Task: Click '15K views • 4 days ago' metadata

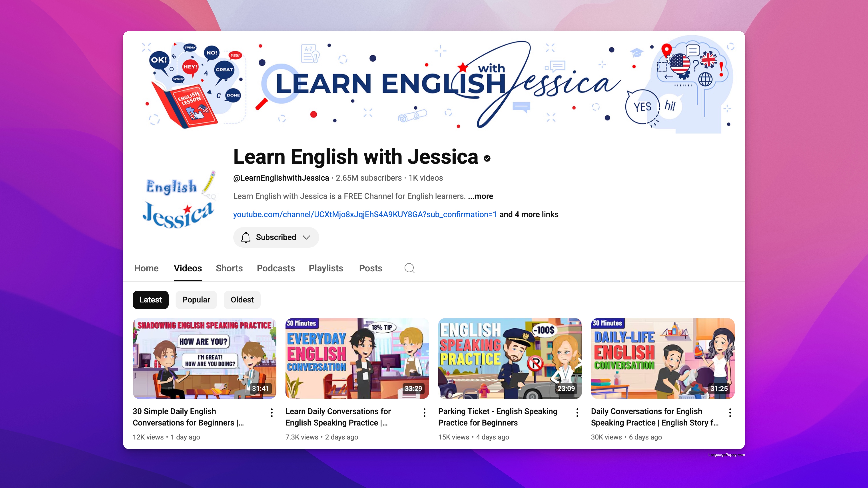Action: point(474,437)
